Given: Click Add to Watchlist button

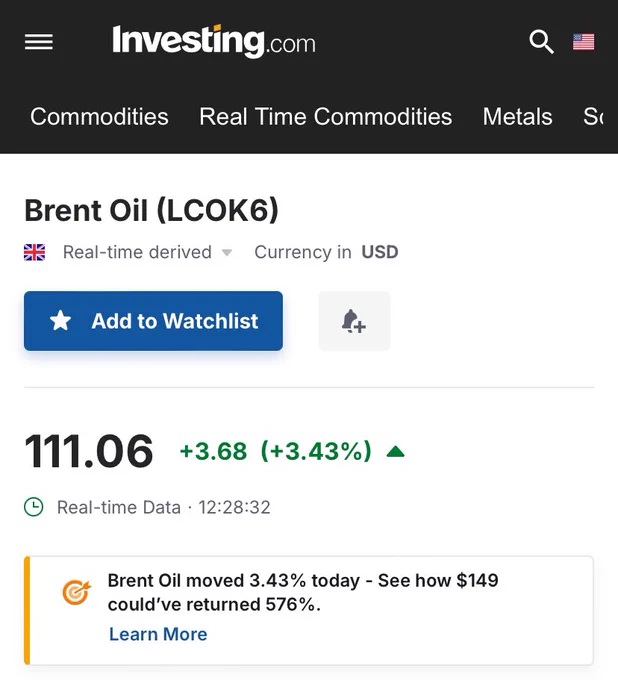Looking at the screenshot, I should tap(154, 321).
